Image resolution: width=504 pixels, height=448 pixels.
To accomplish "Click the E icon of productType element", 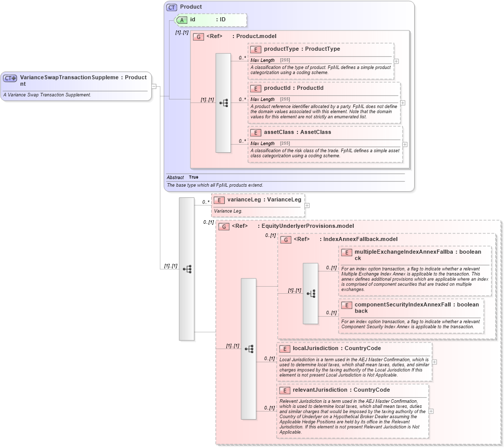I will tap(255, 49).
